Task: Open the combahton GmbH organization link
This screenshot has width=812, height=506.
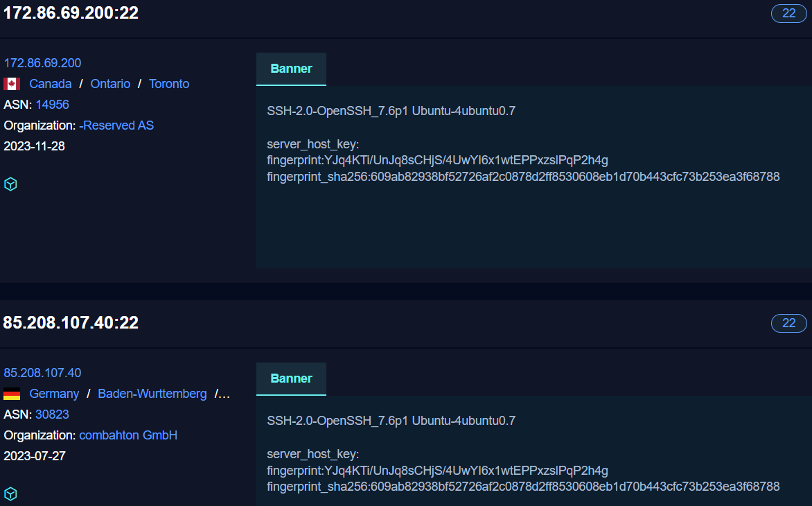Action: tap(128, 435)
